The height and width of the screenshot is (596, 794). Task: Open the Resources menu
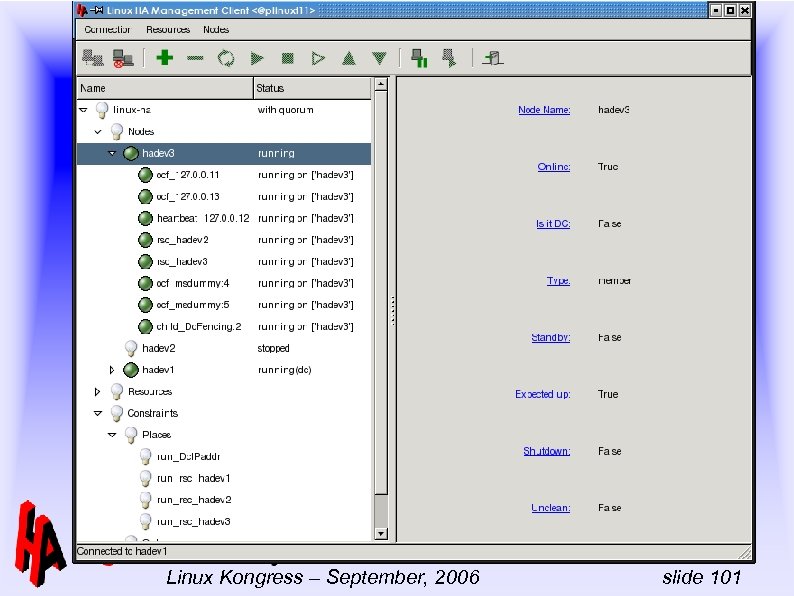pos(168,30)
